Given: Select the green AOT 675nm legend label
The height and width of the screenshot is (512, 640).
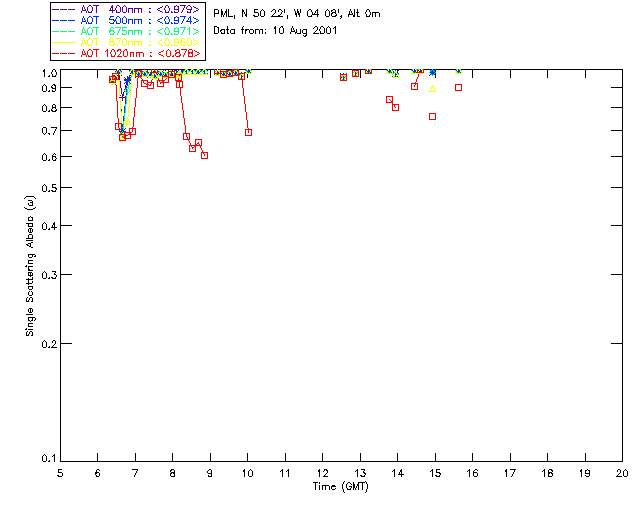Looking at the screenshot, I should (140, 31).
